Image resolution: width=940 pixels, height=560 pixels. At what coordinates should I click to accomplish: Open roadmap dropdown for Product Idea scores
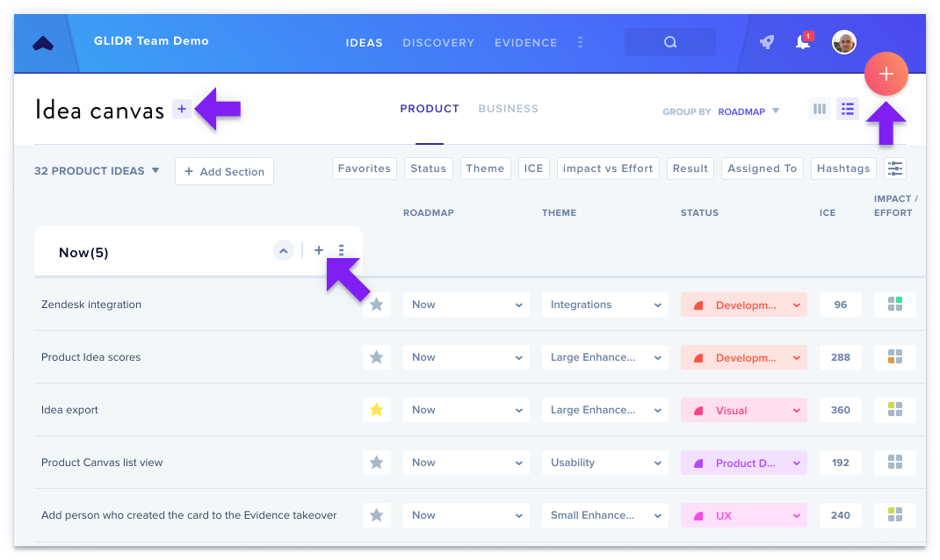[x=466, y=357]
